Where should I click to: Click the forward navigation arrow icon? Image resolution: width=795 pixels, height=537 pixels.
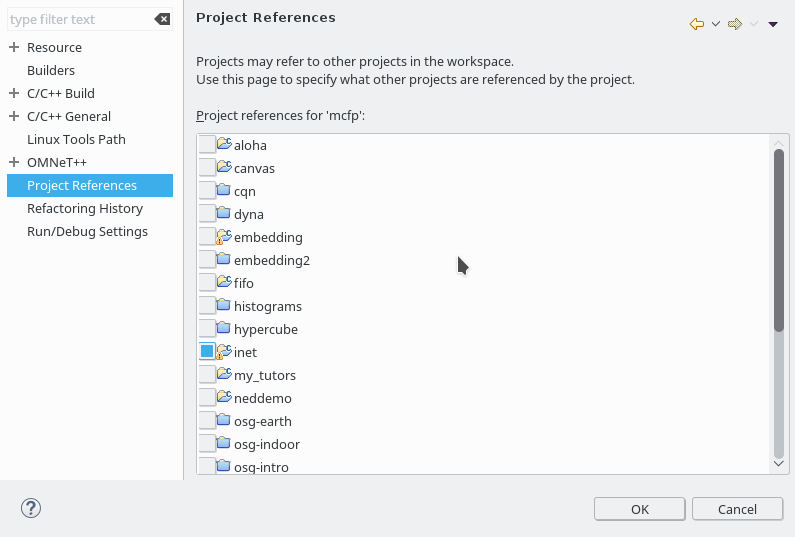735,24
